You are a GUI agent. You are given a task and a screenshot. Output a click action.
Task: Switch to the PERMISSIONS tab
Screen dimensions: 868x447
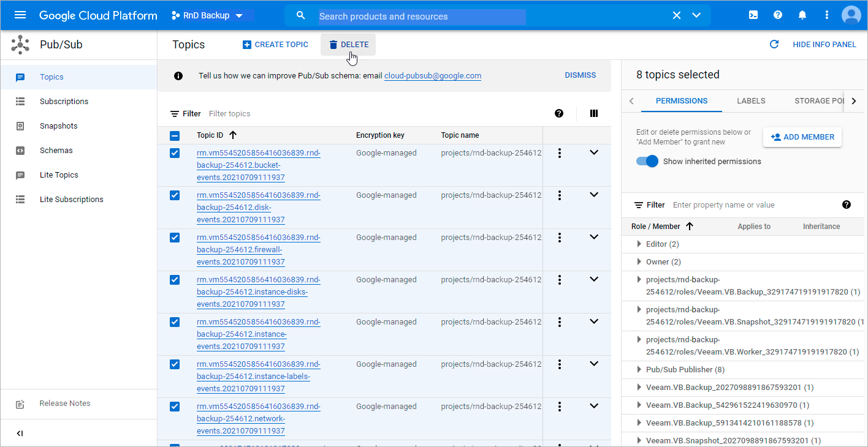pos(682,101)
